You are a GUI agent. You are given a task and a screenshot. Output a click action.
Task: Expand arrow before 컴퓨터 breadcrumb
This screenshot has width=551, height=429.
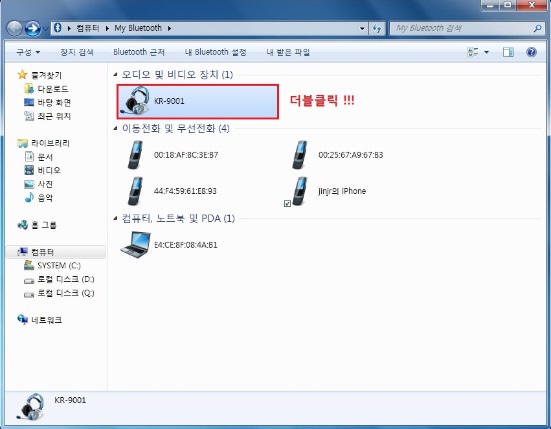pyautogui.click(x=69, y=28)
